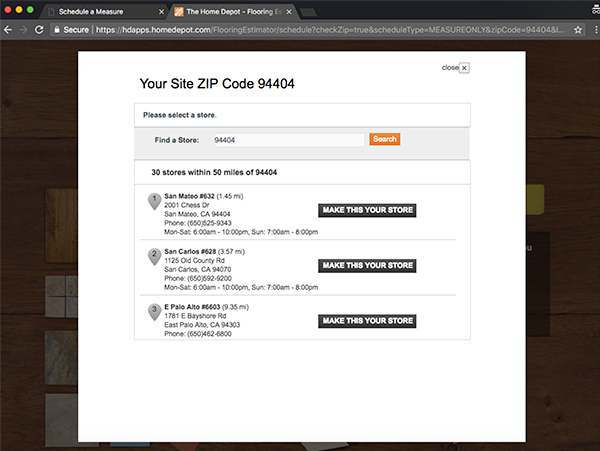
Task: Click the 1125 Old County Rd address
Action: (x=194, y=261)
